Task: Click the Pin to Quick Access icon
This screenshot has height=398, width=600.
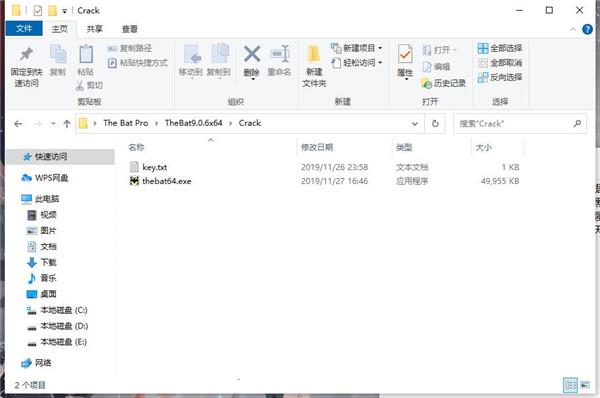Action: click(26, 54)
